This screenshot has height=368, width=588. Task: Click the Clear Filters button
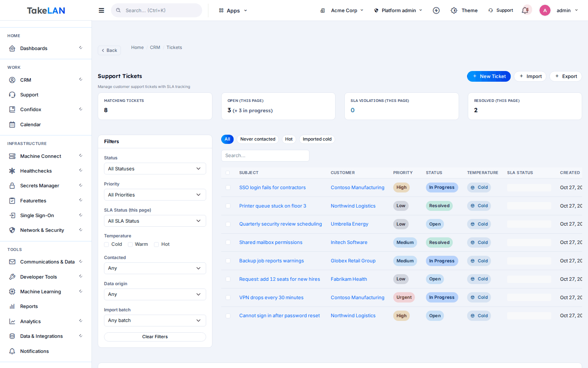(x=155, y=337)
